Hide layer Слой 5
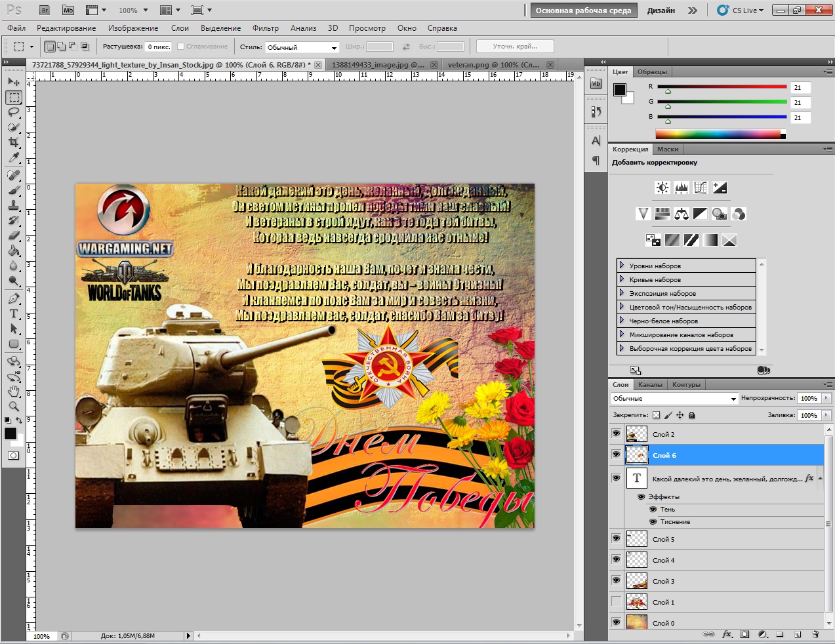Screen dimensions: 835x644 click(x=616, y=538)
